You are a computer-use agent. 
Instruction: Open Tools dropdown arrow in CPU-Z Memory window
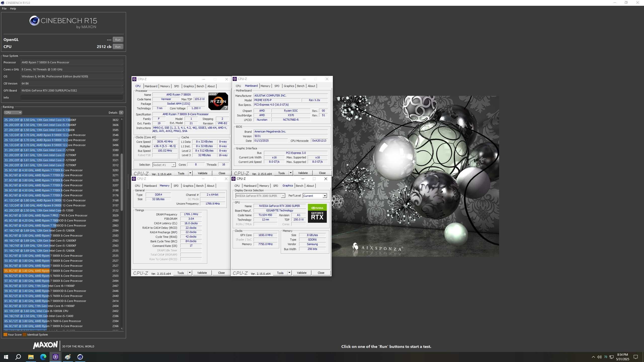pos(190,273)
